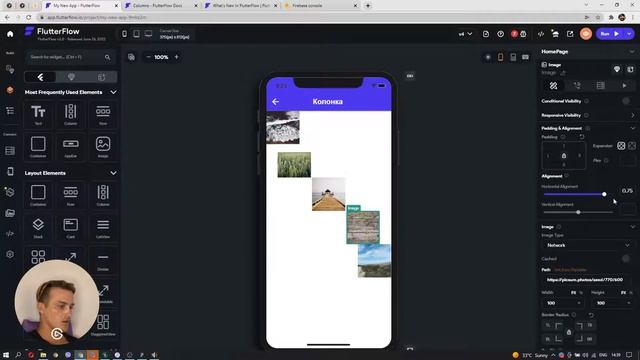Pick the Row tile under Layout Elements
Image resolution: width=640 pixels, height=360 pixels.
(71, 195)
